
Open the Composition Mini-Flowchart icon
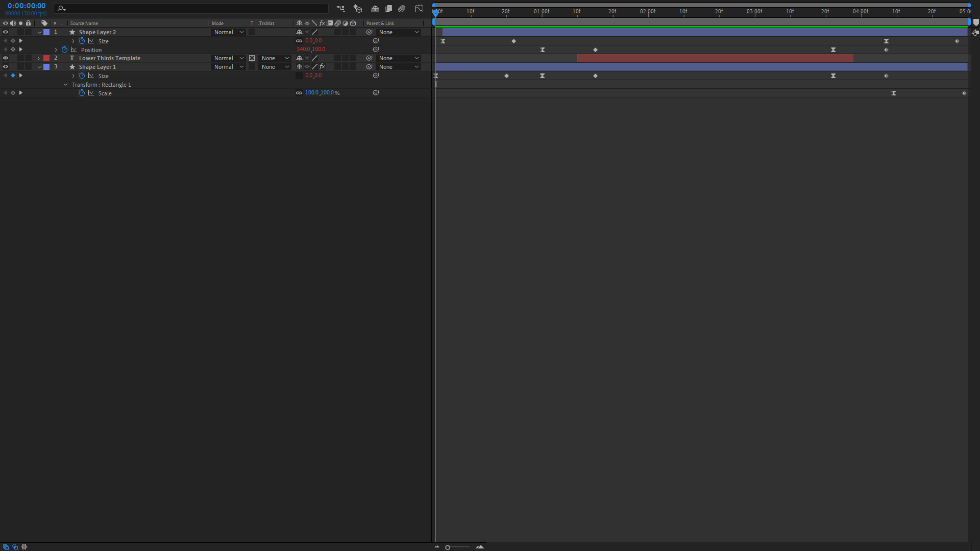pos(340,9)
